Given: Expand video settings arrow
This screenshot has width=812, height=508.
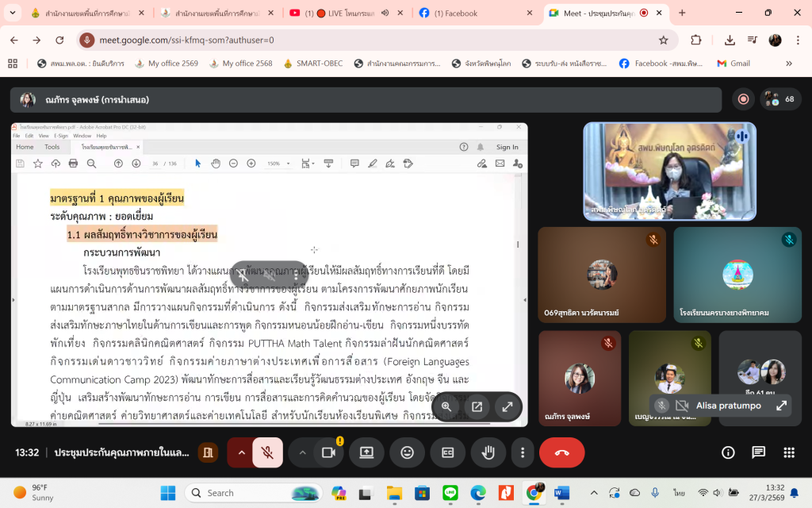Looking at the screenshot, I should pos(302,452).
